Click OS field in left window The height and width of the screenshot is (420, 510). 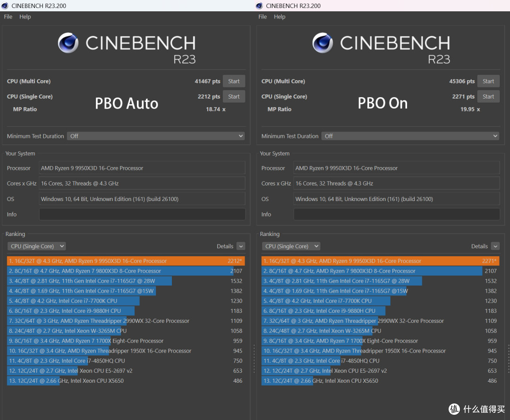(x=142, y=199)
